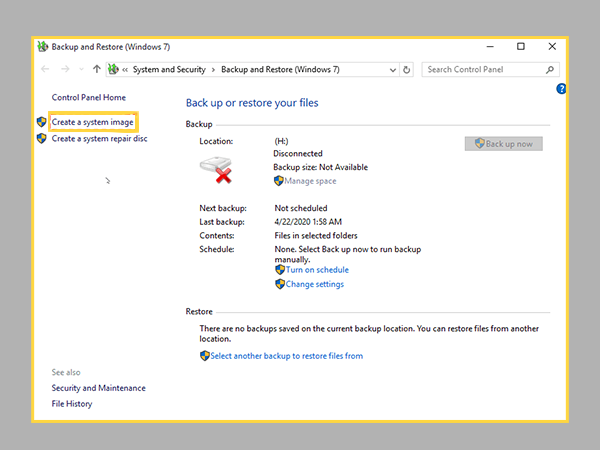600x450 pixels.
Task: Select System and Security breadcrumb
Action: point(169,70)
